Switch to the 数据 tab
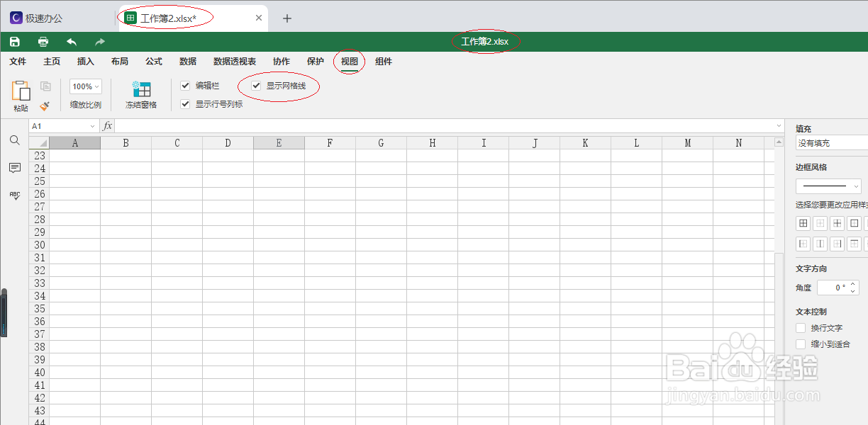 click(188, 62)
